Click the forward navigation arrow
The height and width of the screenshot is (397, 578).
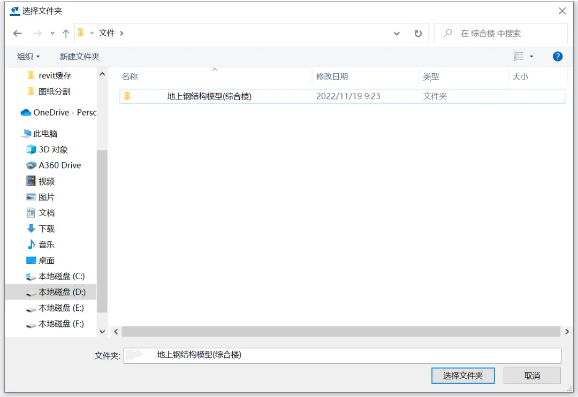[38, 34]
